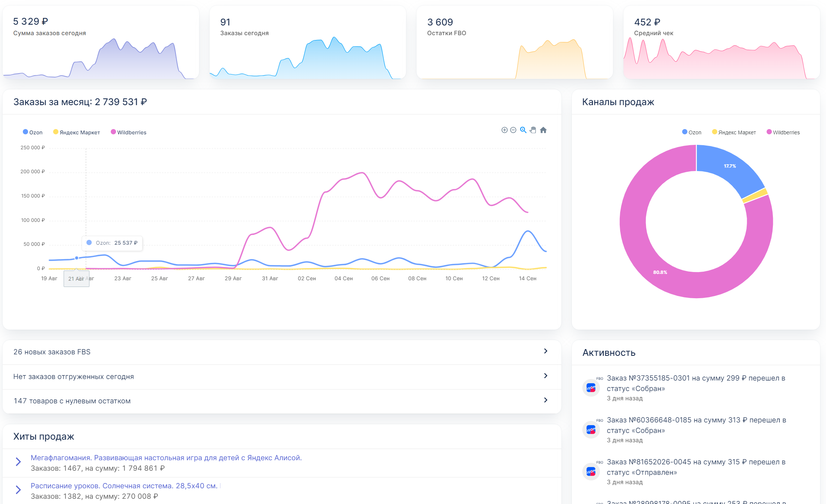Image resolution: width=826 pixels, height=504 pixels.
Task: Toggle Ozon in Каналы продаж legend
Action: click(x=692, y=132)
